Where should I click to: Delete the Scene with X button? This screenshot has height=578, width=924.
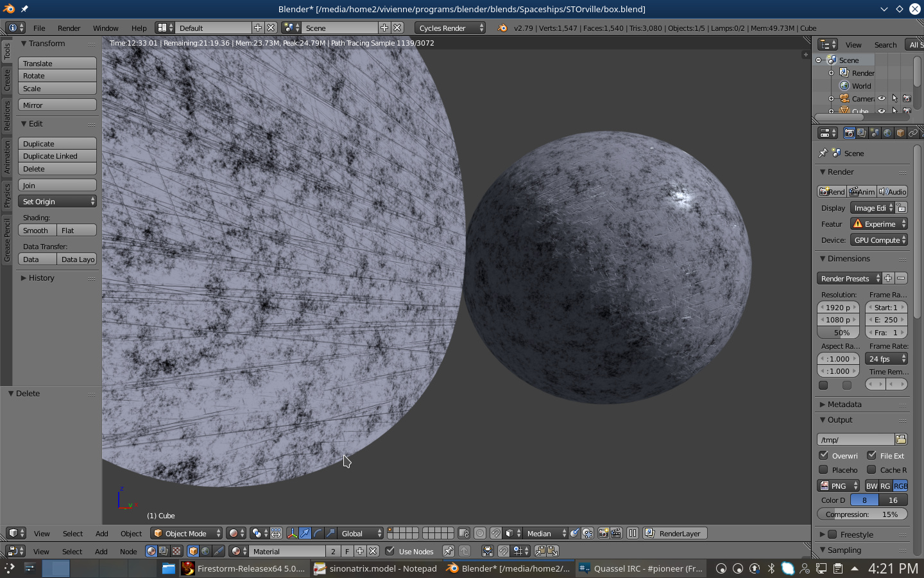[397, 28]
